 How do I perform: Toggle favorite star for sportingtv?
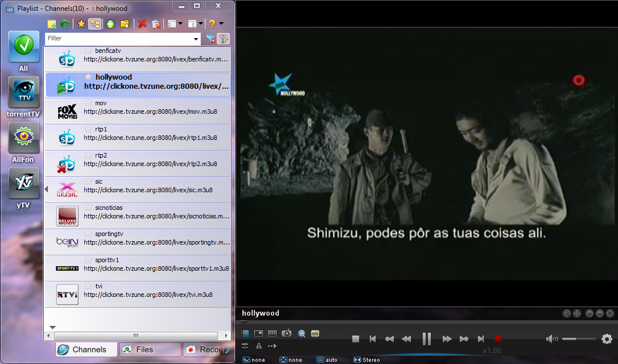(x=88, y=234)
